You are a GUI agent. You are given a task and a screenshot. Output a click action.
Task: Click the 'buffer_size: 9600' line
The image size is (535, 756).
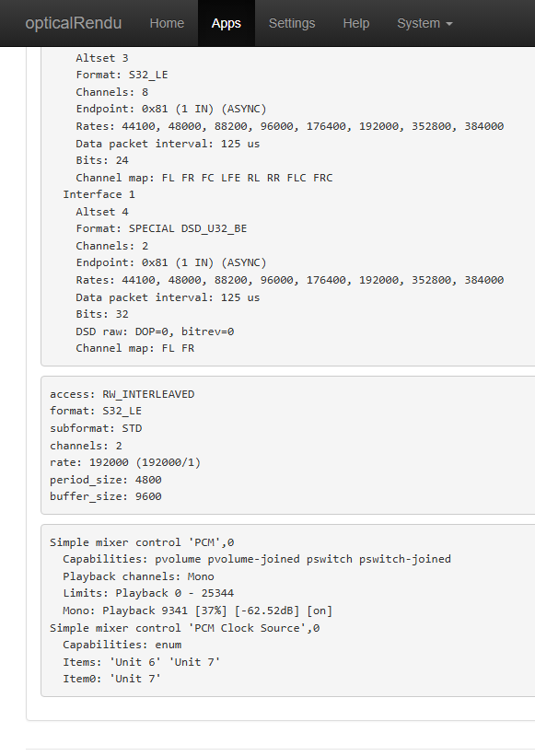(106, 496)
